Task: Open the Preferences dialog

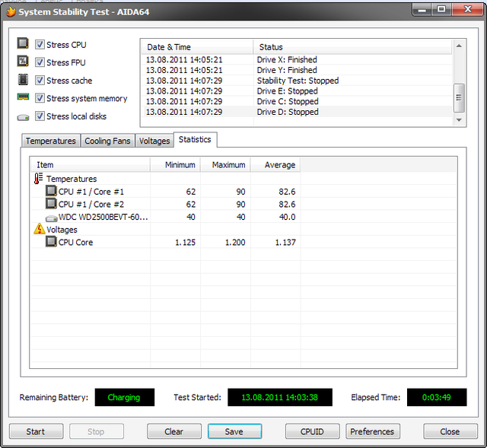Action: [372, 431]
